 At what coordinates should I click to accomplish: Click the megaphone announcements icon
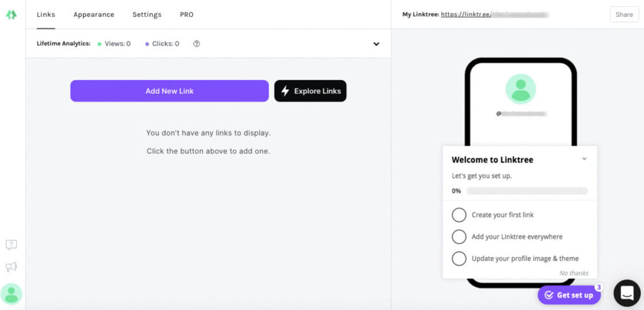click(x=11, y=267)
